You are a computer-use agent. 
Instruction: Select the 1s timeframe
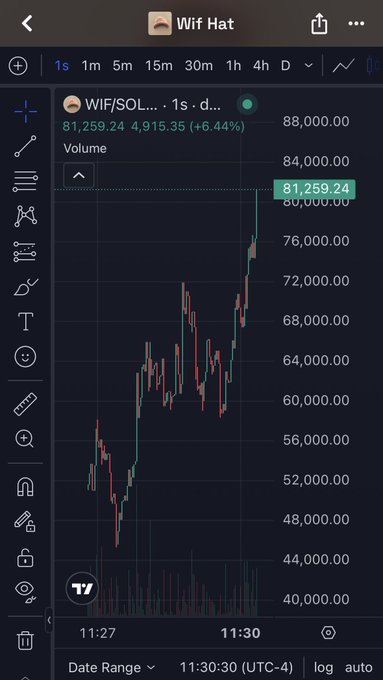point(62,66)
